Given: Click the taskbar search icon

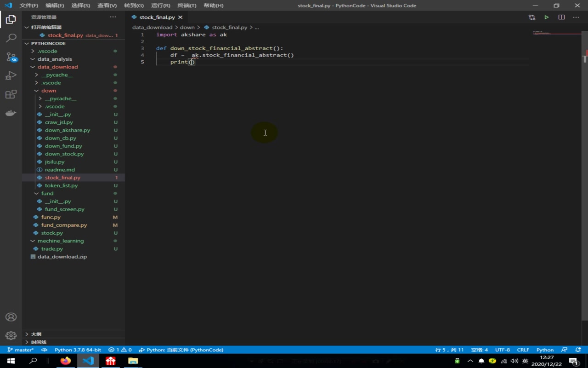Looking at the screenshot, I should (33, 361).
